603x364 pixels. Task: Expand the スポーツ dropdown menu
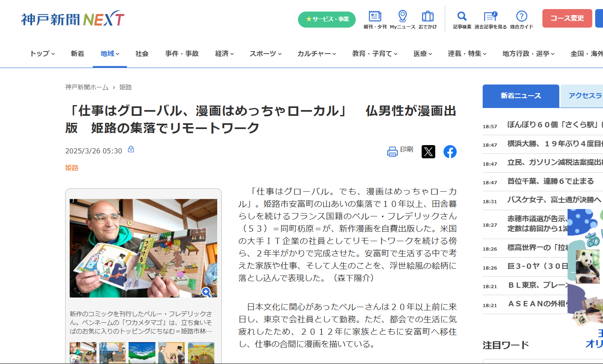(265, 54)
